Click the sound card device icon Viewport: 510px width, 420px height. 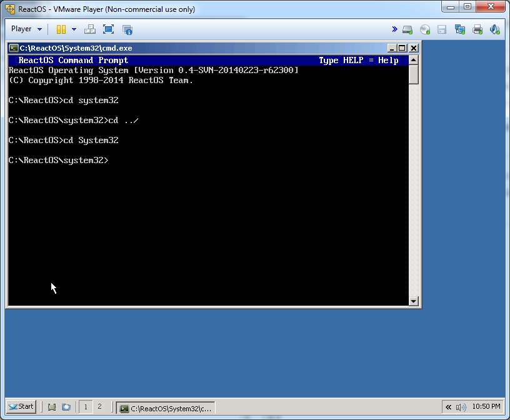coord(495,29)
